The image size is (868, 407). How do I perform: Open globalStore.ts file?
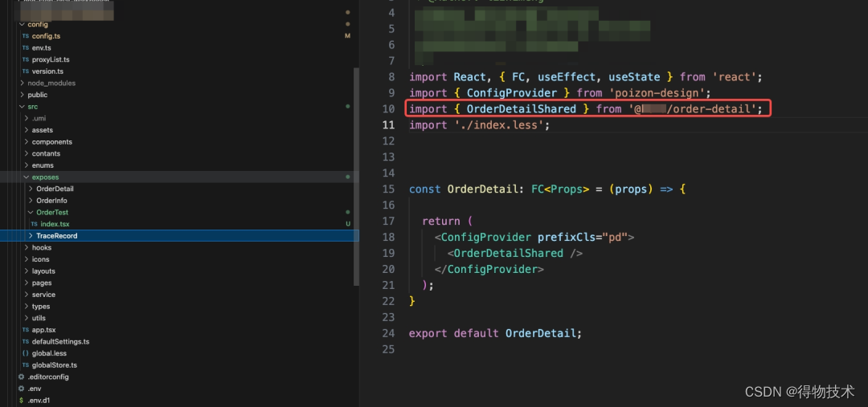55,365
